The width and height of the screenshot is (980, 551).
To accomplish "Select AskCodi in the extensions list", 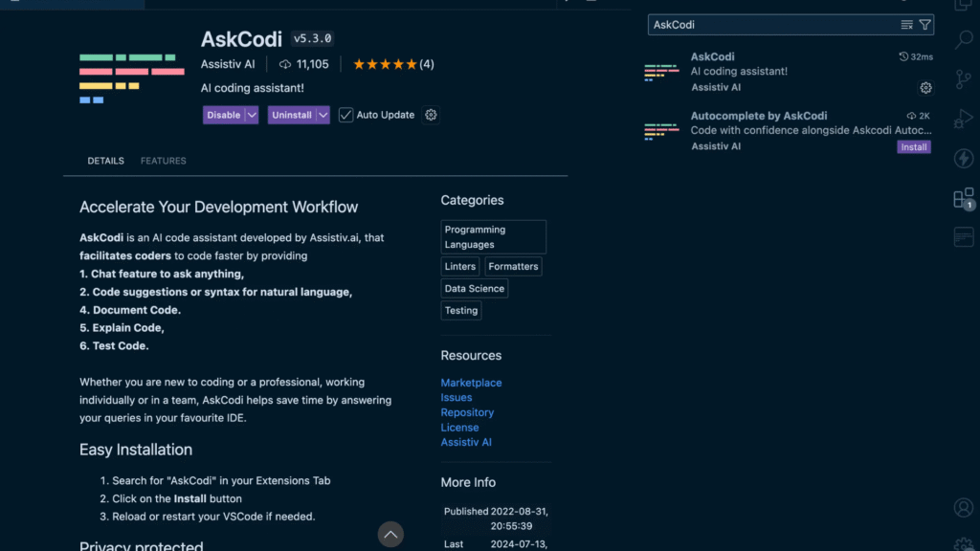I will (x=789, y=73).
